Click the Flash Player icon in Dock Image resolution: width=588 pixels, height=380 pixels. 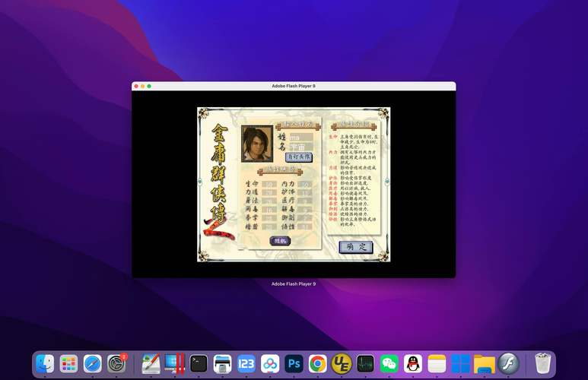point(508,363)
